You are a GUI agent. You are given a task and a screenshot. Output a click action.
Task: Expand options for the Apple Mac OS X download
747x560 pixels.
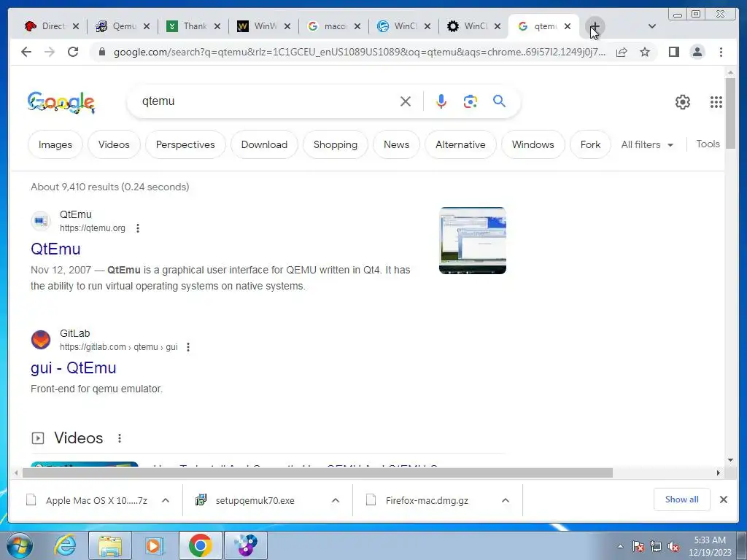tap(166, 500)
